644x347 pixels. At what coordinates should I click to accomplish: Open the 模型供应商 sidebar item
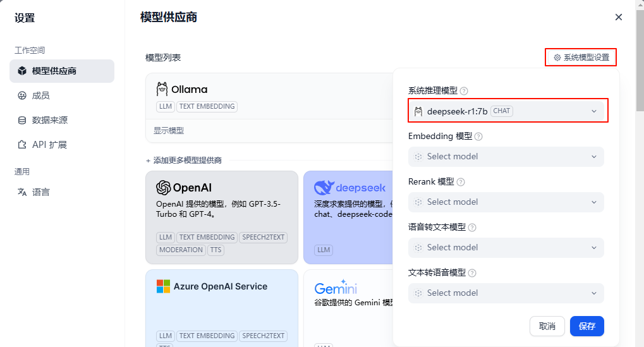click(62, 71)
